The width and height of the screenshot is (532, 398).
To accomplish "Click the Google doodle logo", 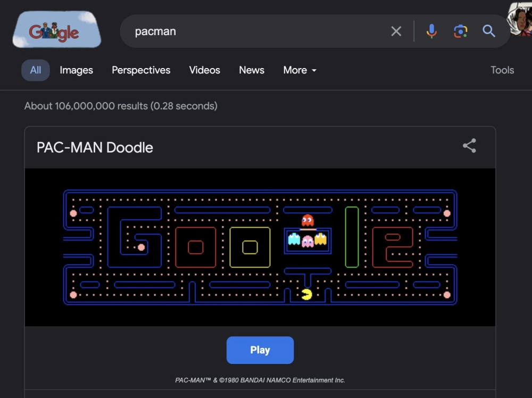I will coord(57,29).
